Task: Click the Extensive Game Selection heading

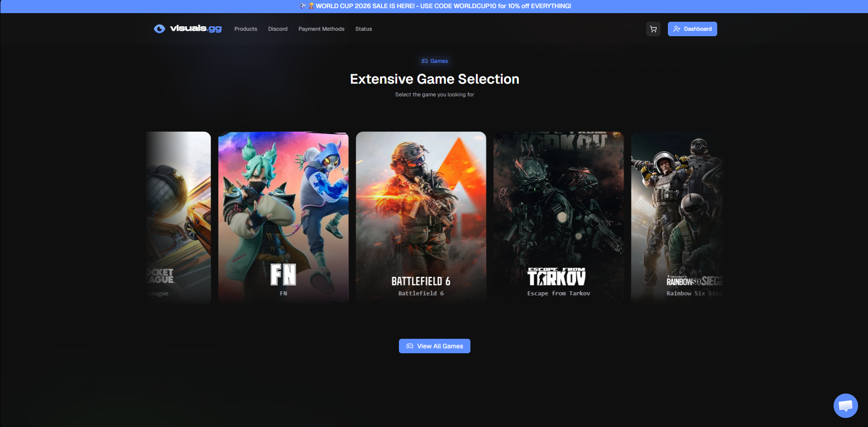Action: (x=435, y=79)
